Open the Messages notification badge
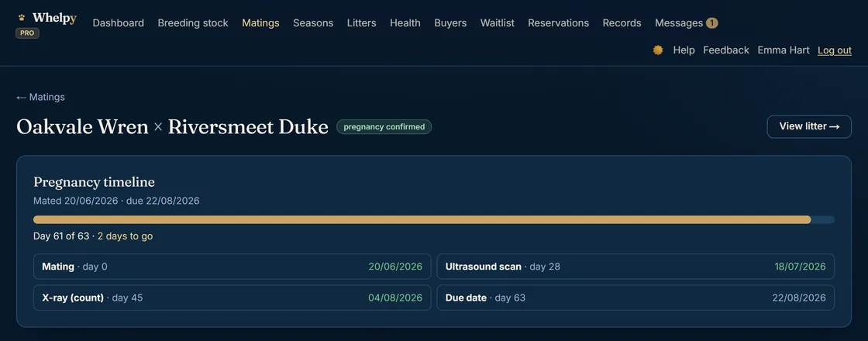Screen dimensions: 868x341 (712, 23)
